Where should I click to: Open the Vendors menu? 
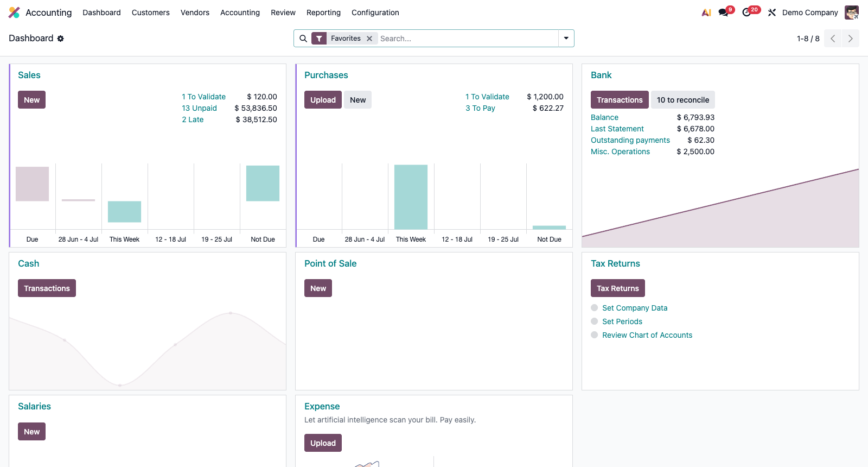click(x=195, y=12)
